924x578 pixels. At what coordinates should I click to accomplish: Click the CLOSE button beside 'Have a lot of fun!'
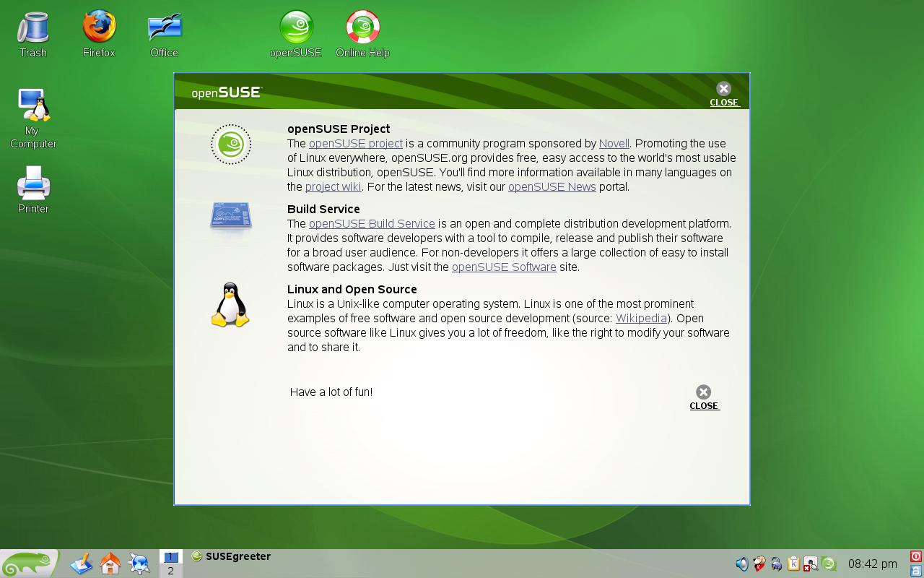[704, 397]
